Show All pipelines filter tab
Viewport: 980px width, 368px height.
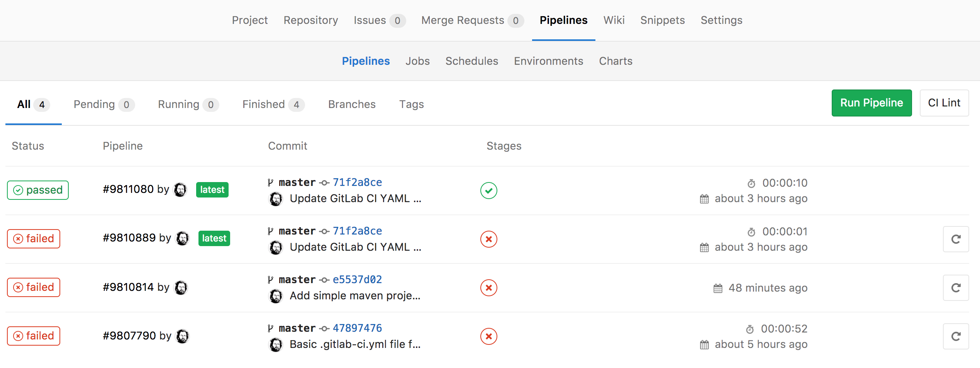[34, 105]
